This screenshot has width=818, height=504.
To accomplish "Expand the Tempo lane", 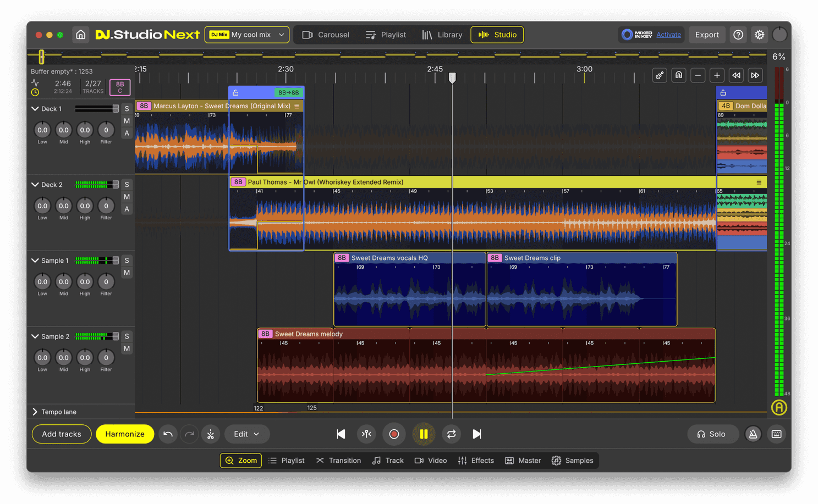I will click(35, 412).
